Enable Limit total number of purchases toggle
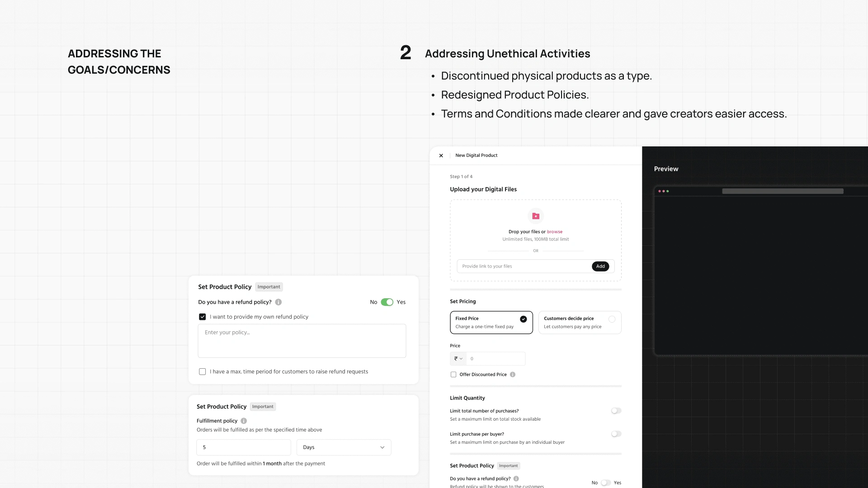 pos(616,411)
